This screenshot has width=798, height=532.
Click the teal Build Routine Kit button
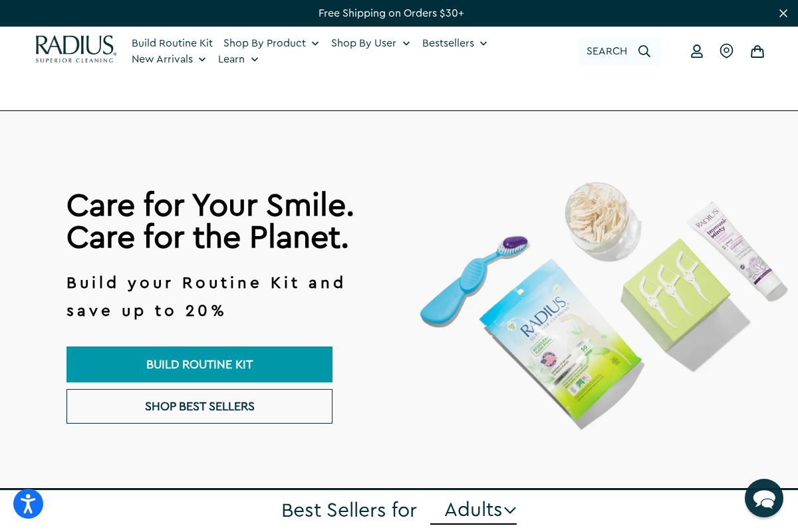tap(199, 364)
